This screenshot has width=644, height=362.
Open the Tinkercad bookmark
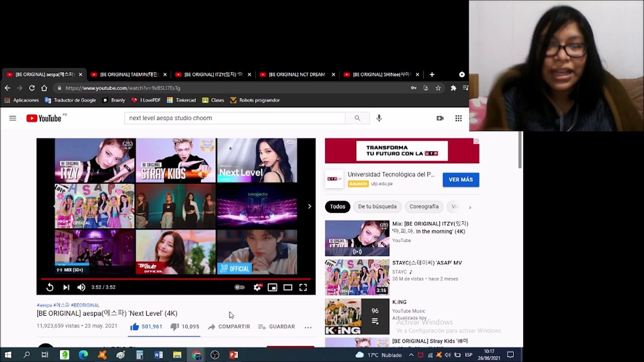coord(181,100)
